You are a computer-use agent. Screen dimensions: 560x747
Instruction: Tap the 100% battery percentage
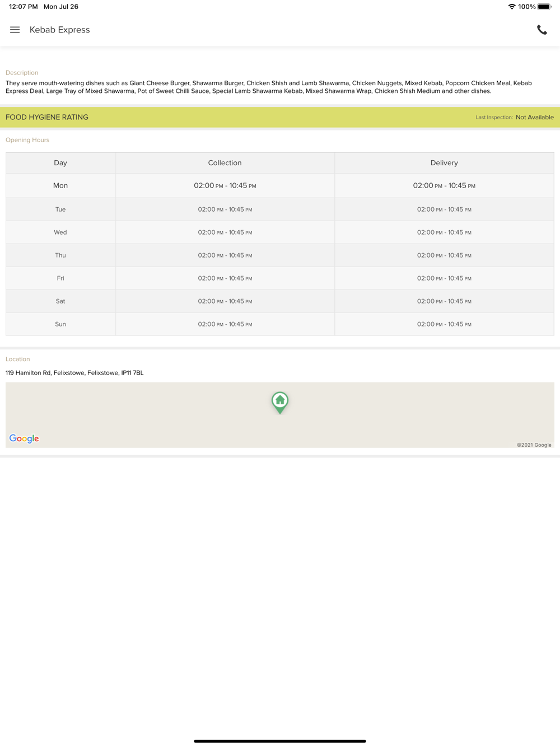[x=527, y=7]
